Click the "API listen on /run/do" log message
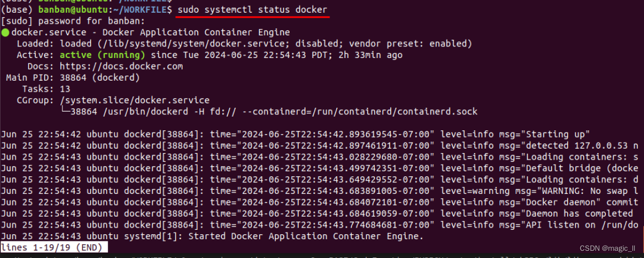Image resolution: width=644 pixels, height=258 pixels. click(582, 225)
